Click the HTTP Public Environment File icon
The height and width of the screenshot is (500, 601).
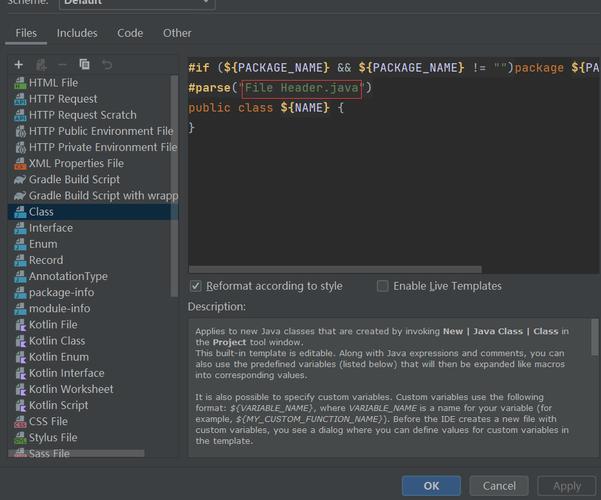point(20,131)
